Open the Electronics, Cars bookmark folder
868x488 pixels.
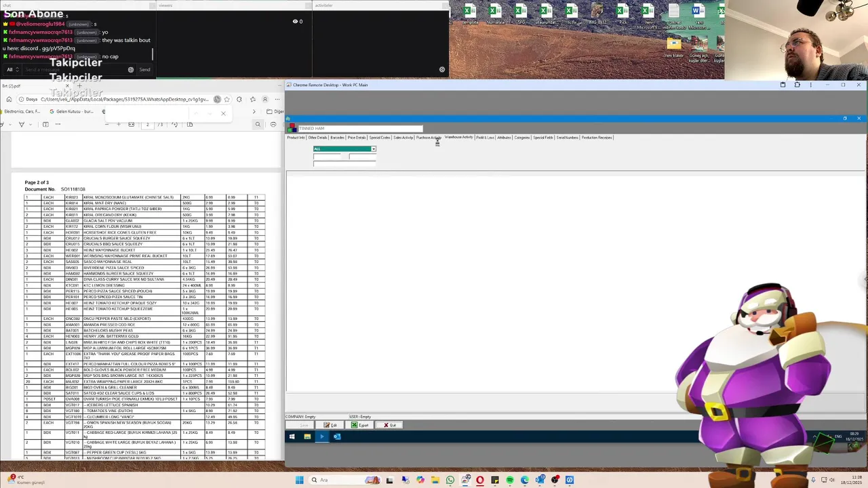click(22, 111)
